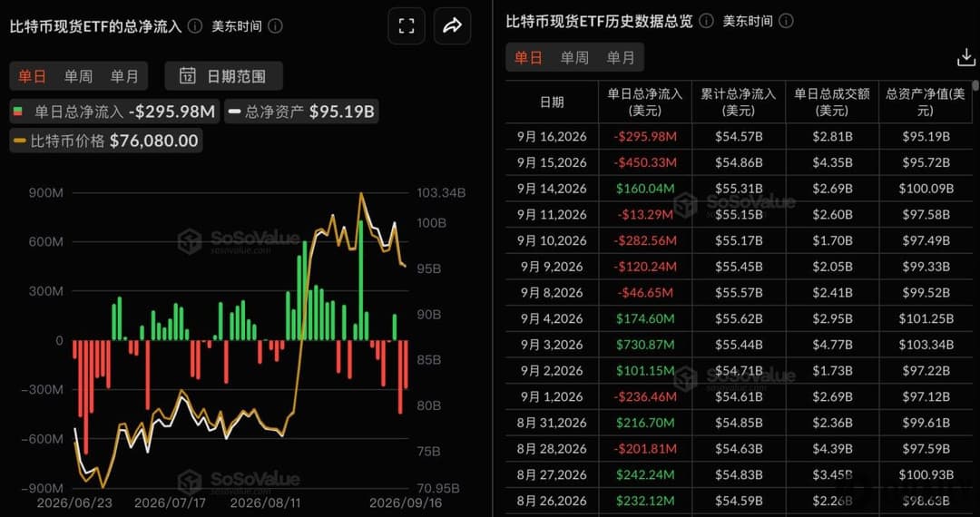980x517 pixels.
Task: Toggle the 总净资产 line legend
Action: [301, 112]
